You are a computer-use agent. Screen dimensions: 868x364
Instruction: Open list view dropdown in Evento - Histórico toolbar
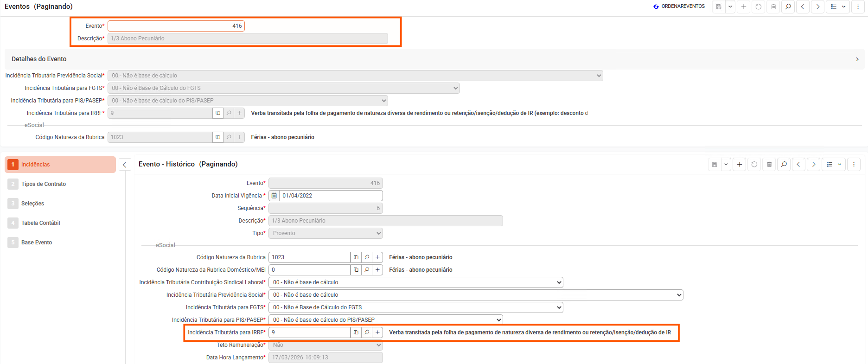click(x=835, y=164)
